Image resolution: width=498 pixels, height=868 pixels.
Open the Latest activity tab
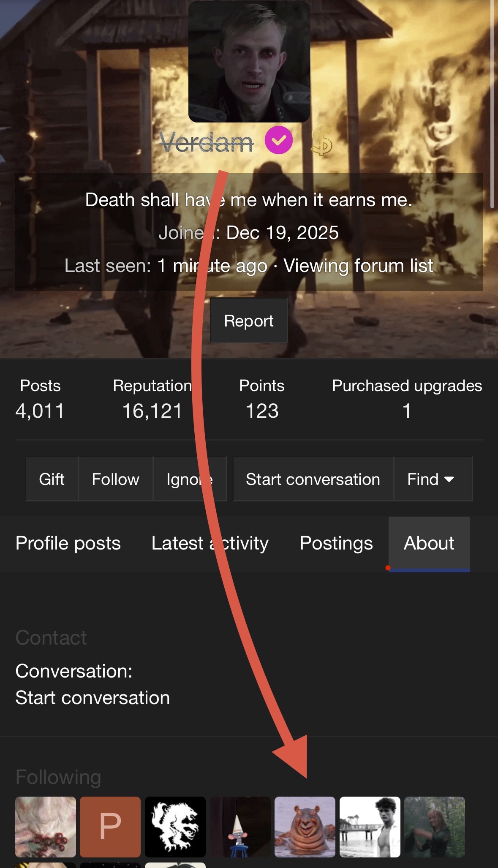(x=210, y=543)
